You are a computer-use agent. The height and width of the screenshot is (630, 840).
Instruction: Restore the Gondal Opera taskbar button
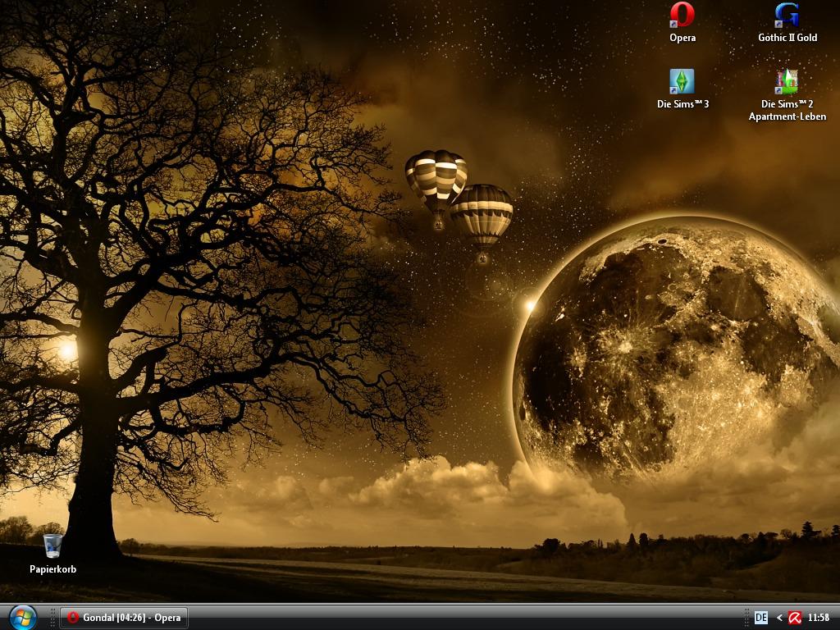pyautogui.click(x=124, y=618)
